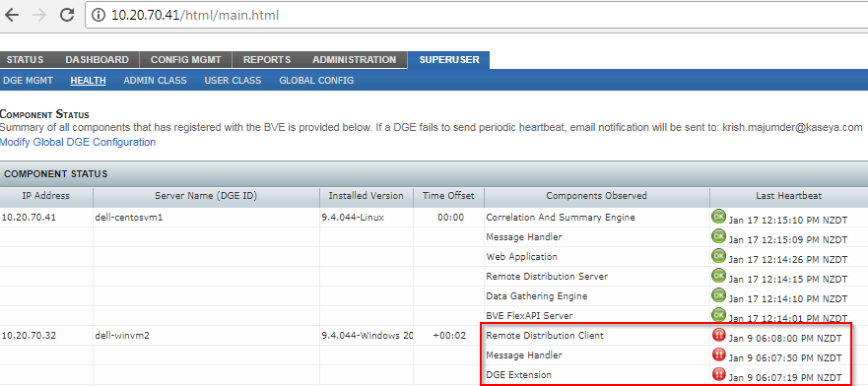Click Data Gathering Engine component text

point(536,295)
